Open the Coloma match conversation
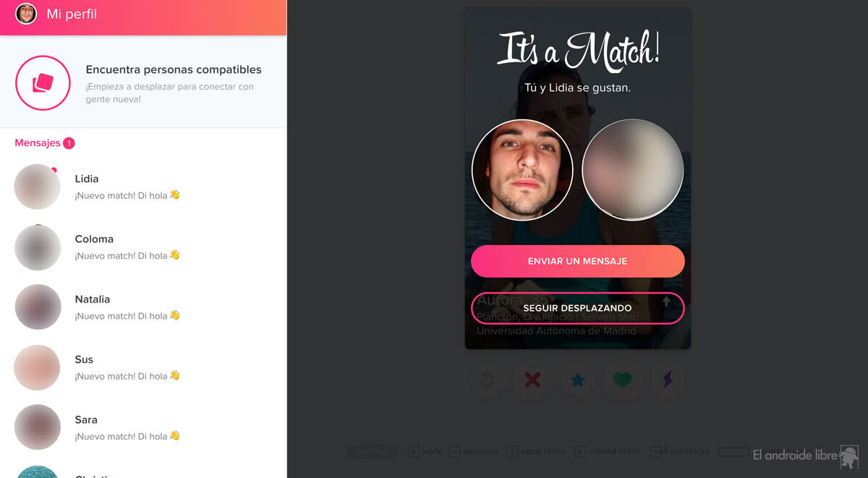868x478 pixels. click(x=143, y=247)
